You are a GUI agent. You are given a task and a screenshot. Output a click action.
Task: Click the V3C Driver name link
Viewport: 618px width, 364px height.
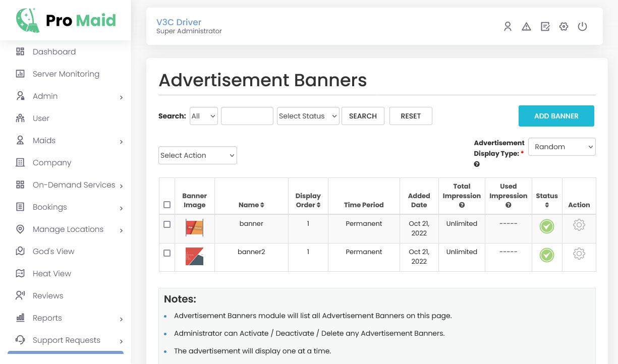click(x=179, y=22)
